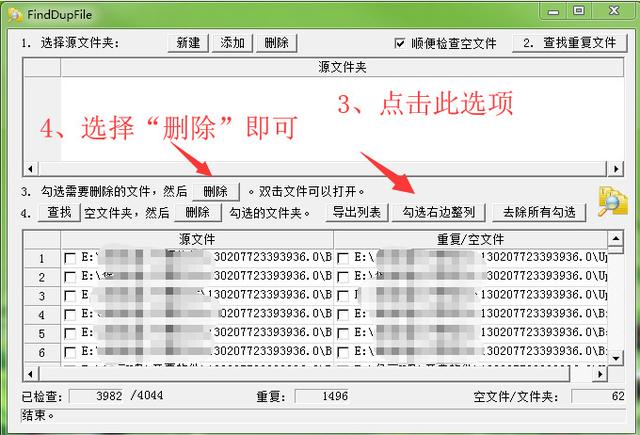Select row number 1 header
The height and width of the screenshot is (435, 640).
pyautogui.click(x=42, y=258)
